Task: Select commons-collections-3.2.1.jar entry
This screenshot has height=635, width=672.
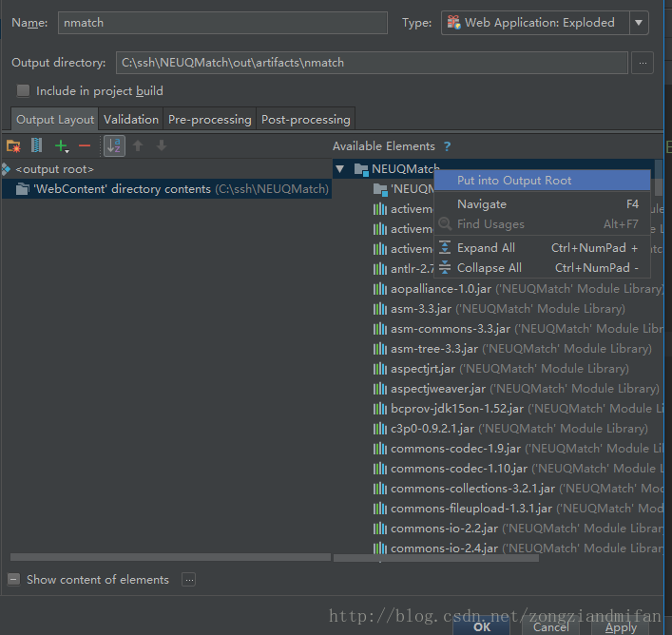Action: tap(518, 489)
